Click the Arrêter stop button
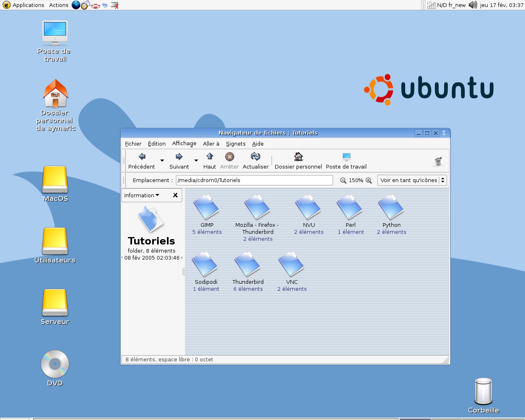 (229, 160)
